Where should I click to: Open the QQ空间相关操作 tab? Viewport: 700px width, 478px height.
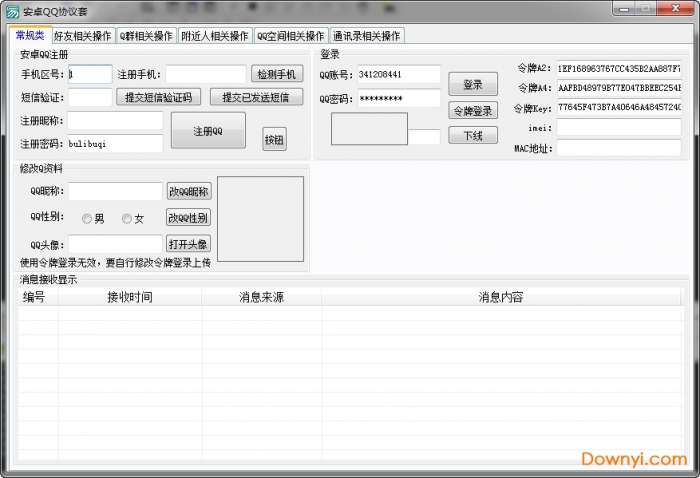[x=291, y=36]
